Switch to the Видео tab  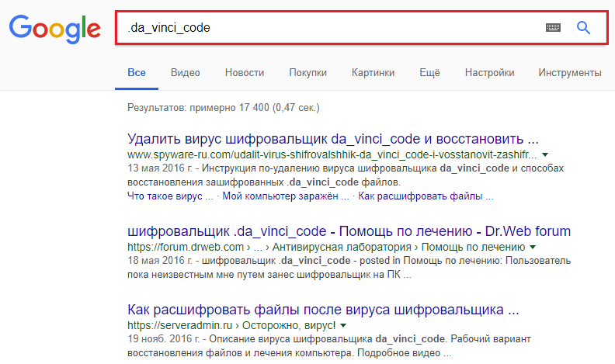pyautogui.click(x=186, y=73)
